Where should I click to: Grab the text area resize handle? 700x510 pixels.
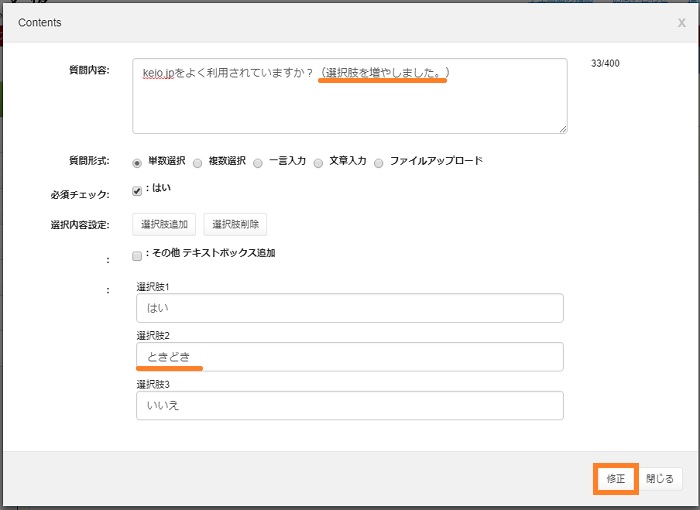coord(563,128)
